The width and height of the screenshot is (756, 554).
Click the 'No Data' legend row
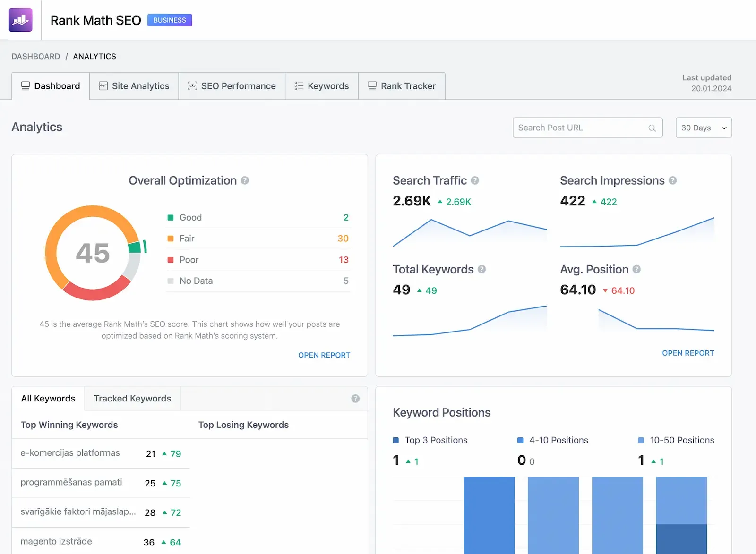(258, 281)
